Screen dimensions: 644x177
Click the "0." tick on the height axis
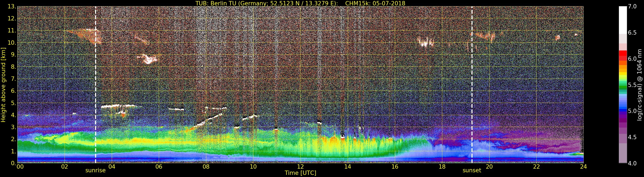[x=13, y=163]
